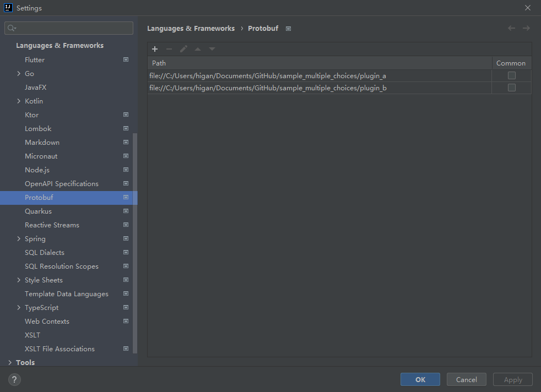
Task: Click the page icon next to Markdown
Action: coord(126,142)
